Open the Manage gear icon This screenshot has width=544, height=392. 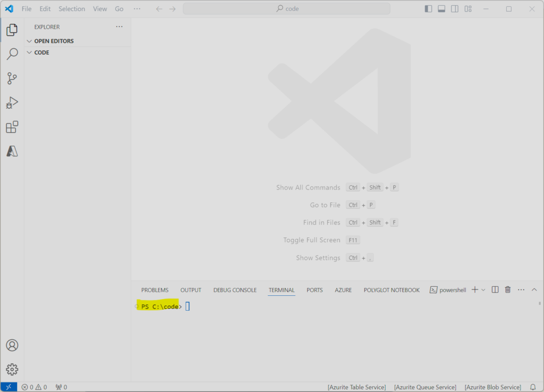tap(12, 370)
